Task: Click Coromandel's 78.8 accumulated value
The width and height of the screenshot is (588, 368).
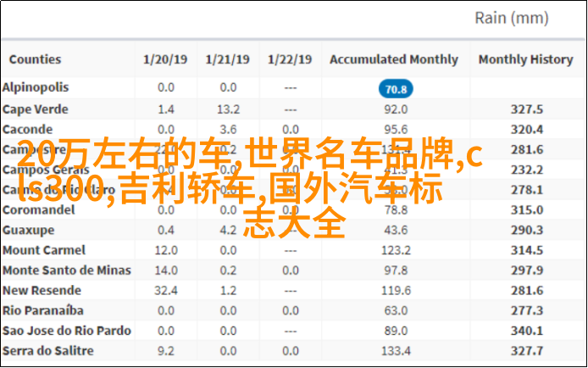Action: click(x=396, y=209)
